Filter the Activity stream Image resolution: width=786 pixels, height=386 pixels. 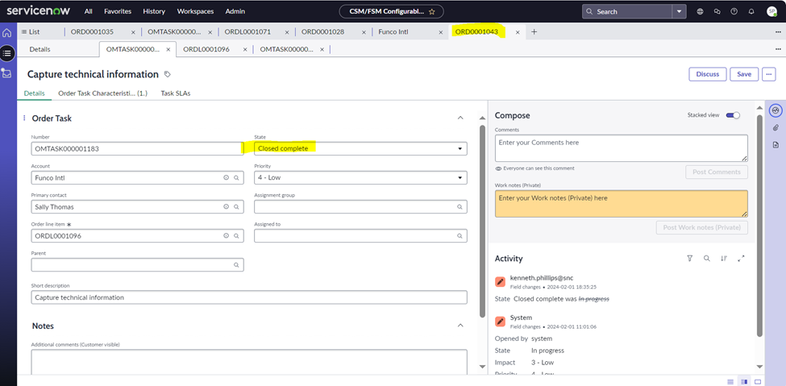coord(690,258)
